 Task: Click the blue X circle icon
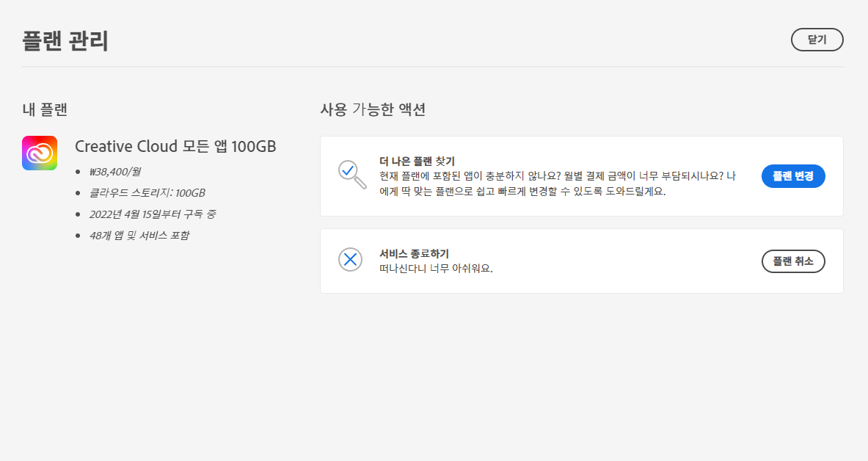click(x=351, y=259)
